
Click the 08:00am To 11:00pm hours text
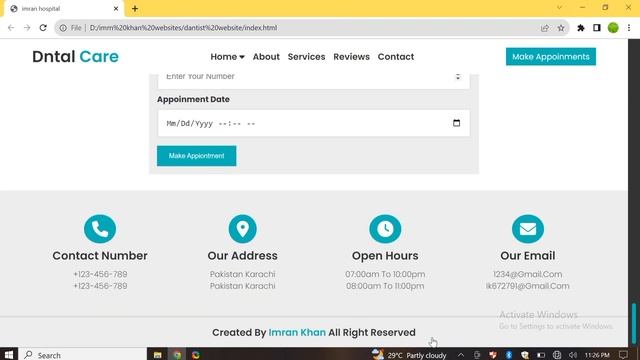click(x=385, y=286)
